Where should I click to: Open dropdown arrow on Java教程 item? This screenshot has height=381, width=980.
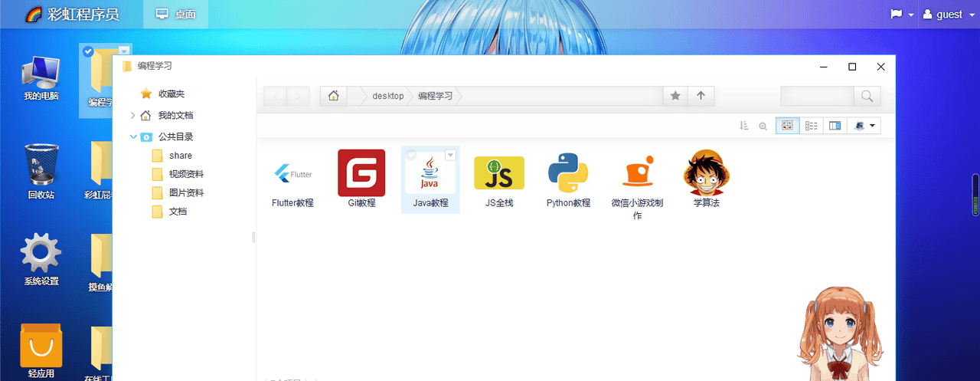point(450,155)
